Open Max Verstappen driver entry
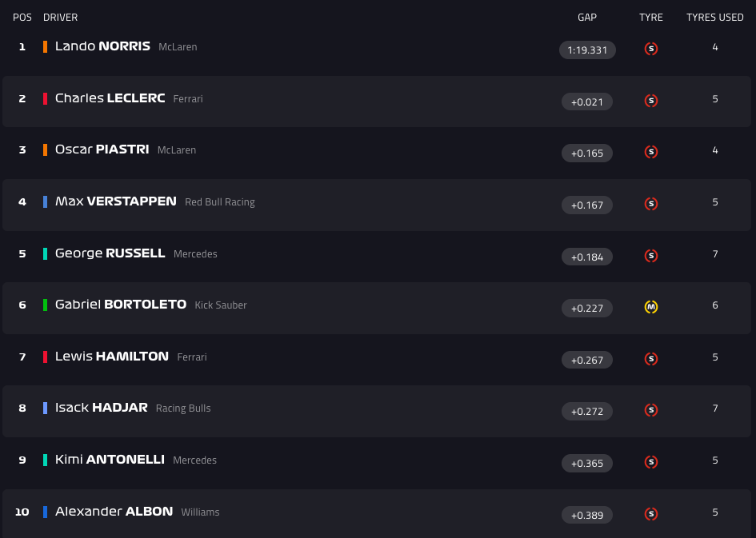Viewport: 756px width, 538px height. [x=115, y=201]
